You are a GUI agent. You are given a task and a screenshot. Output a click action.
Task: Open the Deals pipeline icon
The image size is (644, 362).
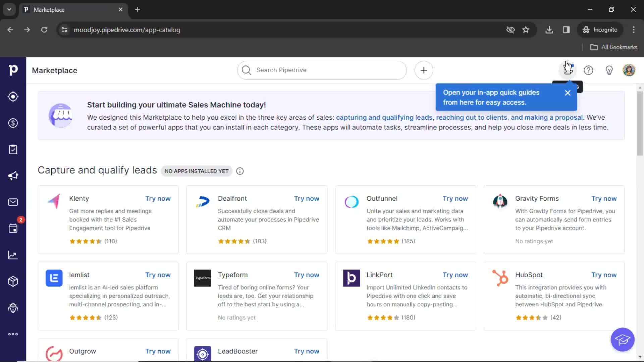pos(13,123)
